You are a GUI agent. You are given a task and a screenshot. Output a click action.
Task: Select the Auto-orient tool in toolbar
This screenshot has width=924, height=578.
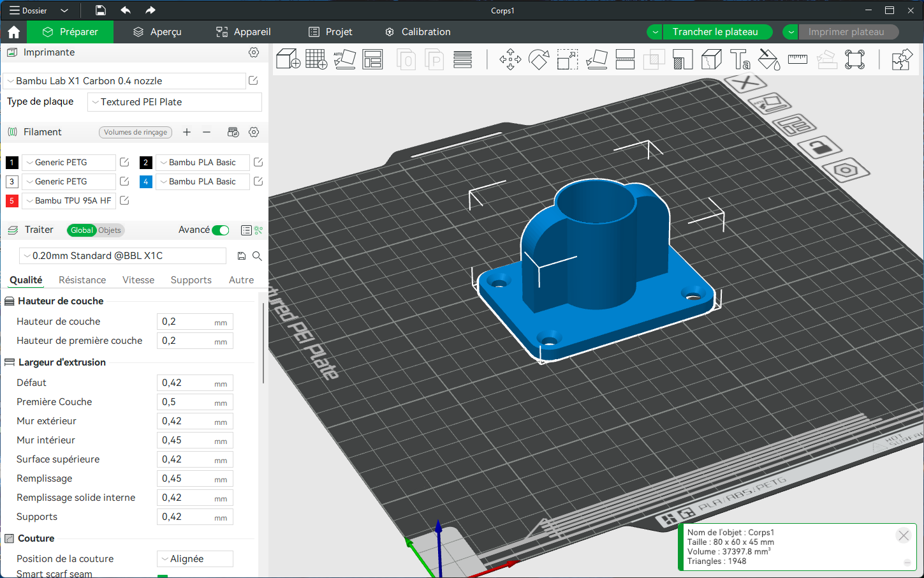point(344,59)
